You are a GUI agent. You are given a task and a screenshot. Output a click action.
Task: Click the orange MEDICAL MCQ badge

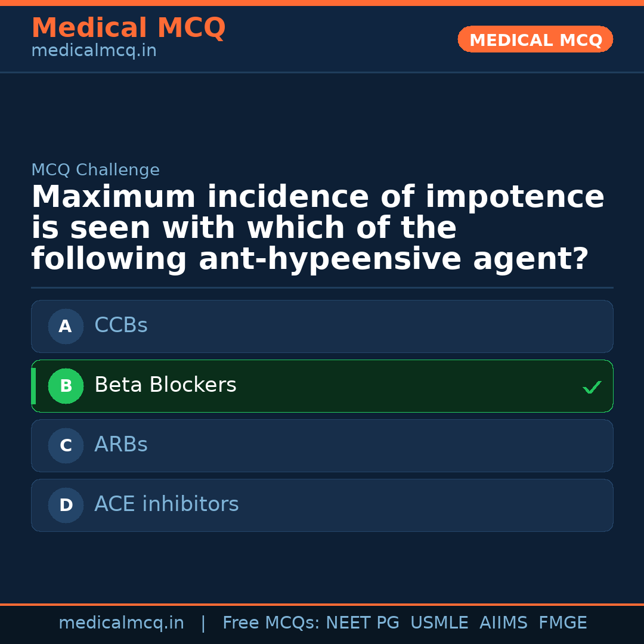pos(535,40)
